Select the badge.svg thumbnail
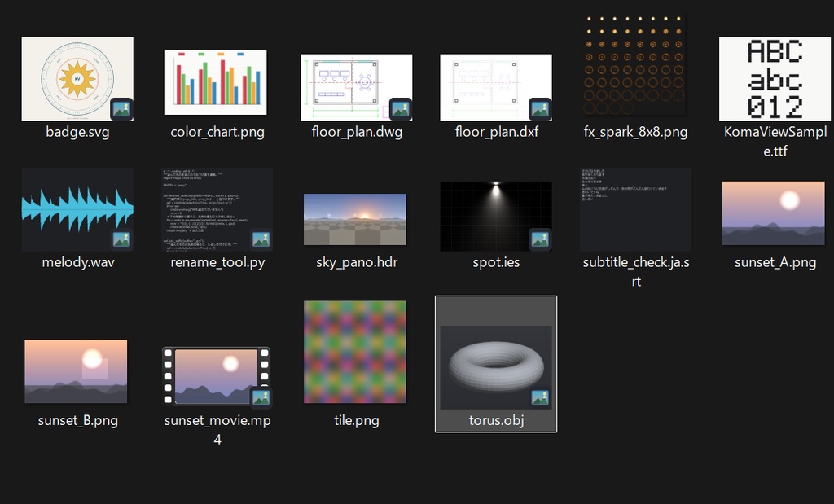 coord(77,79)
